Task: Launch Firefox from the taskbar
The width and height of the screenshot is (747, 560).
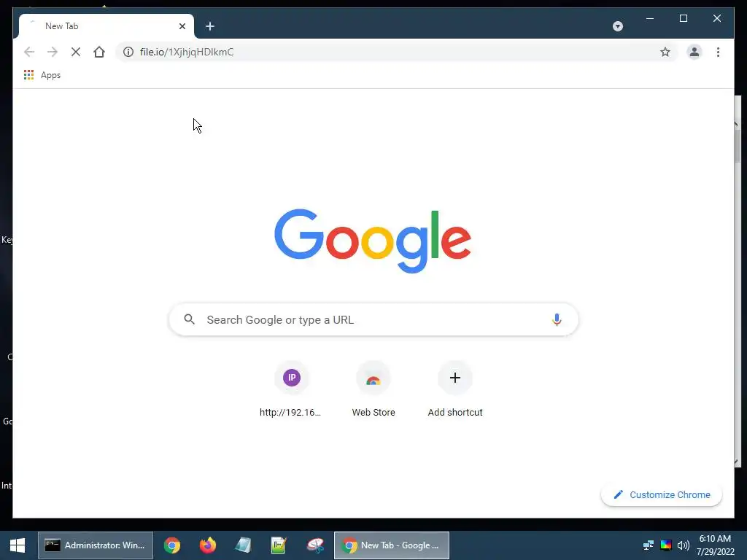Action: pos(208,545)
